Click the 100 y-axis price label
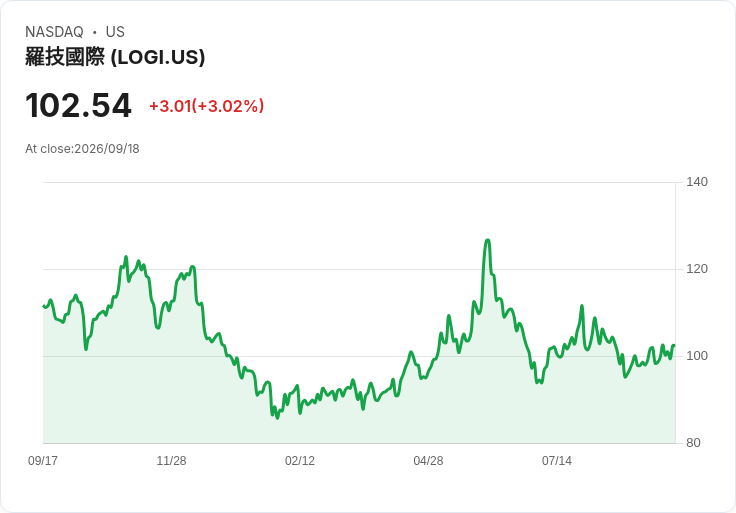 coord(697,356)
